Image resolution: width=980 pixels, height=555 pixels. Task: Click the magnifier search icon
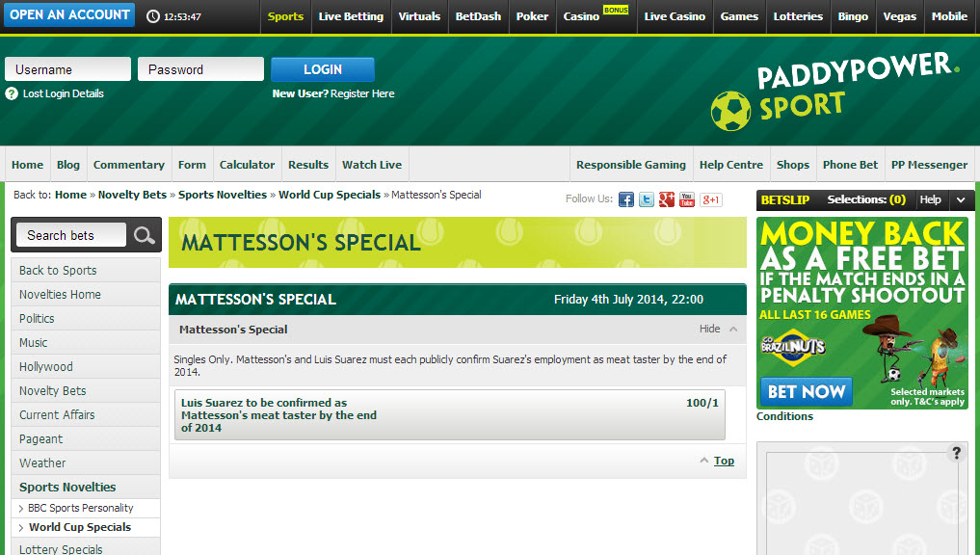144,235
